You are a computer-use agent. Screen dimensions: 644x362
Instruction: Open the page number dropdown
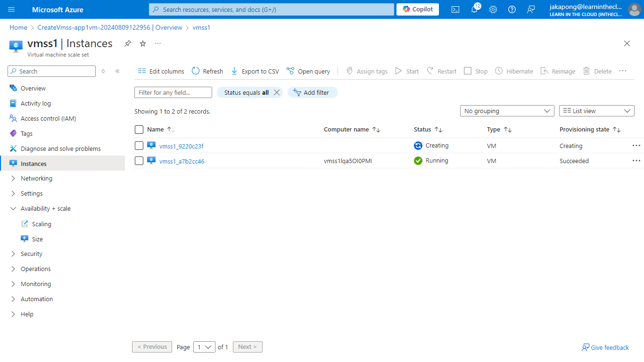(x=205, y=347)
